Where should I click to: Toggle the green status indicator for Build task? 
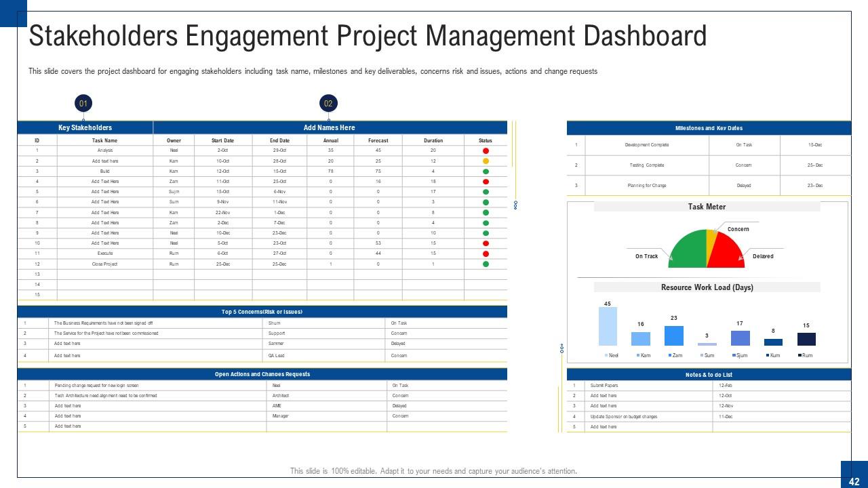484,171
